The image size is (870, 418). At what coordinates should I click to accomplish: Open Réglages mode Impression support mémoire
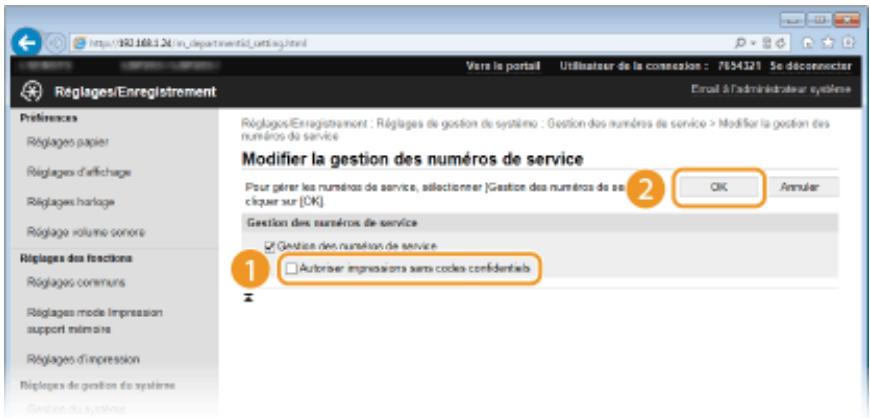pos(94,321)
